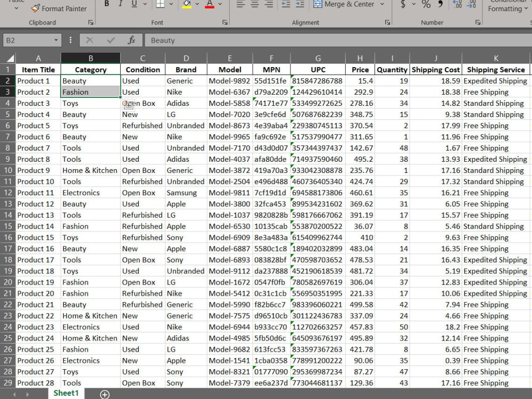Viewport: 532px width, 399px height.
Task: Switch to Sheet1 tab
Action: [66, 393]
